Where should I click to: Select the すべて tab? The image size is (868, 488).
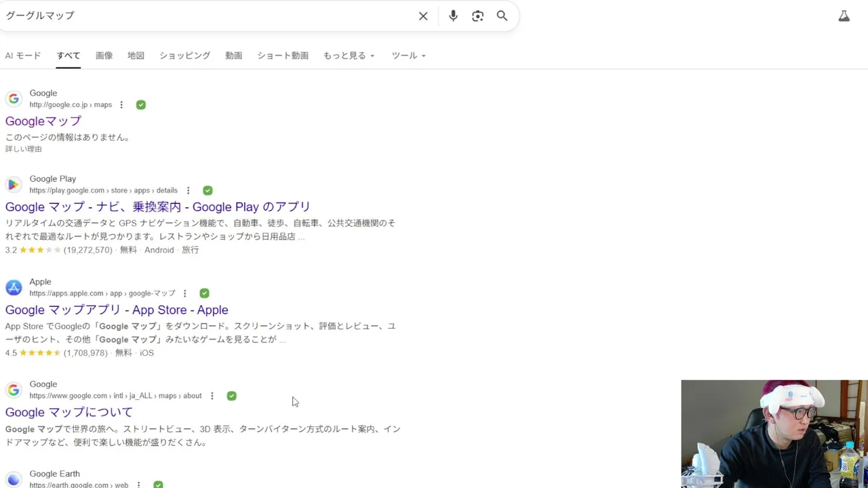[x=68, y=56]
